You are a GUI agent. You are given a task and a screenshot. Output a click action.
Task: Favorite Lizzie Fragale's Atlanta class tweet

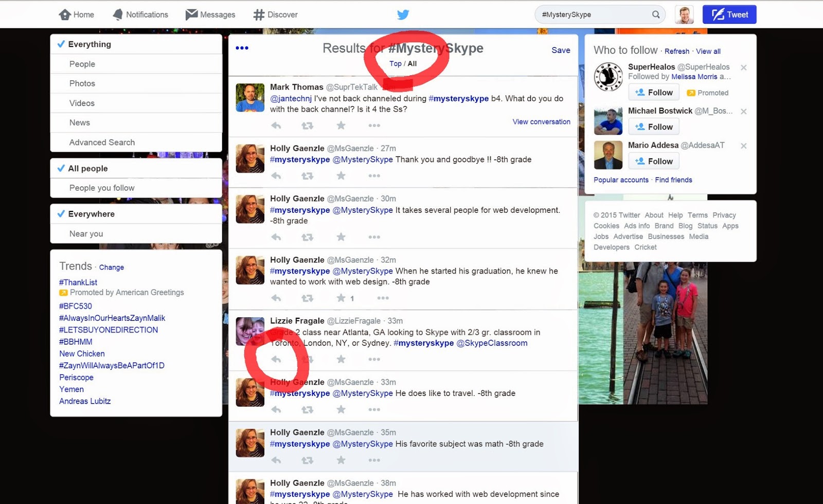(x=341, y=359)
